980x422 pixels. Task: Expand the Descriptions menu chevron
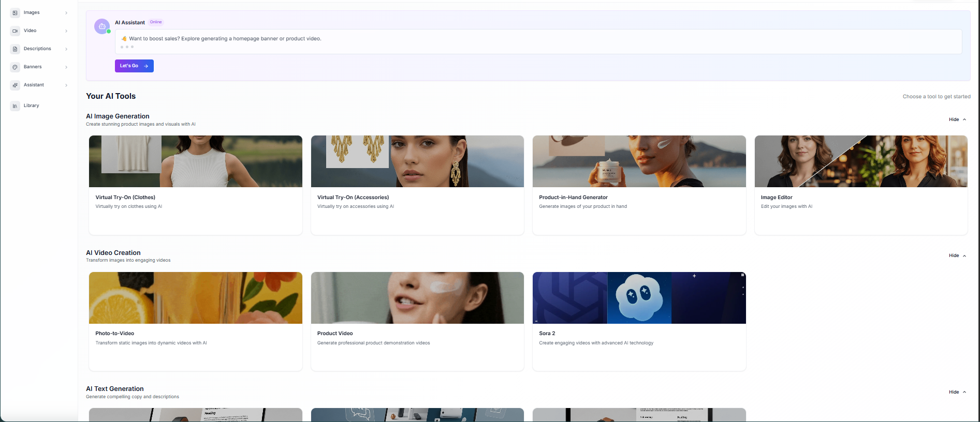click(x=66, y=49)
